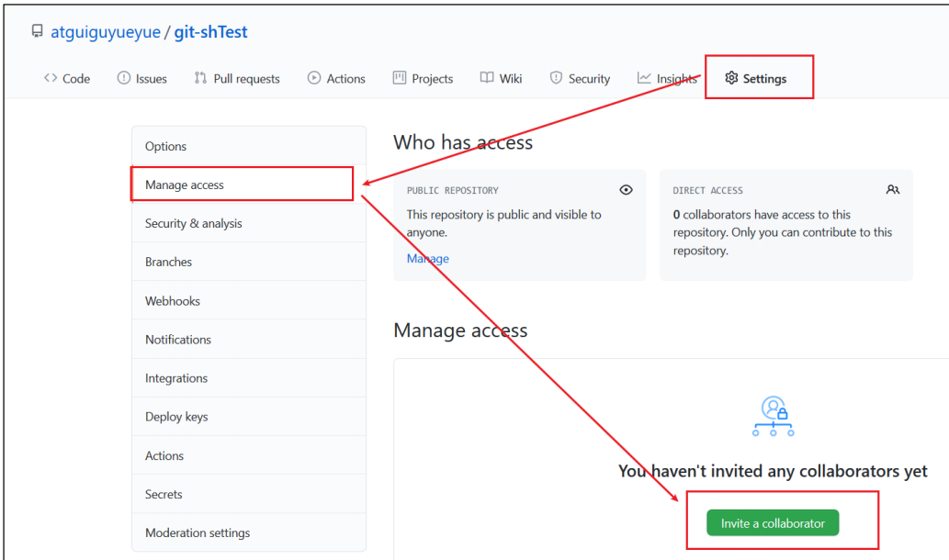The width and height of the screenshot is (949, 560).
Task: Open Secrets settings
Action: point(249,494)
